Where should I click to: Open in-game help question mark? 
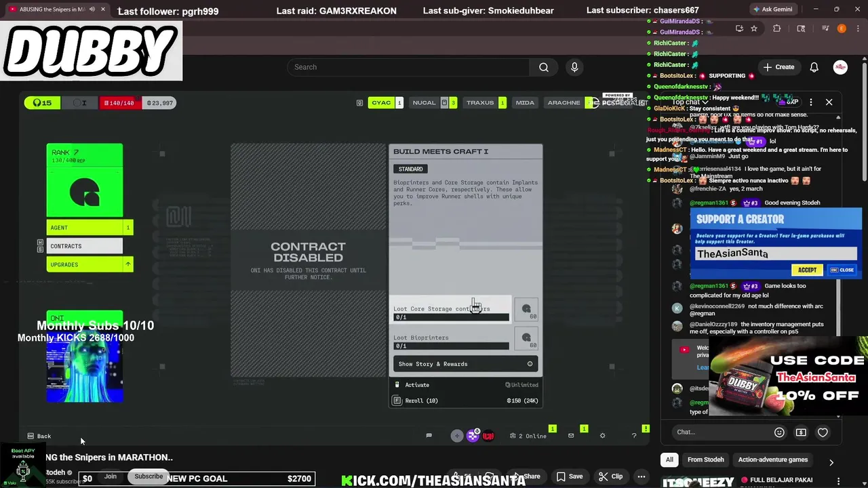click(634, 436)
